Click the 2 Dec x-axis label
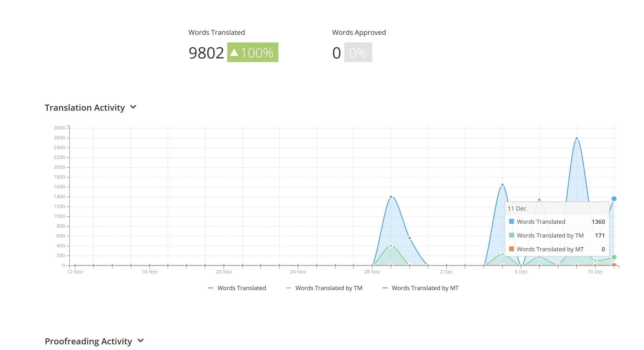Image resolution: width=644 pixels, height=350 pixels. click(x=446, y=272)
